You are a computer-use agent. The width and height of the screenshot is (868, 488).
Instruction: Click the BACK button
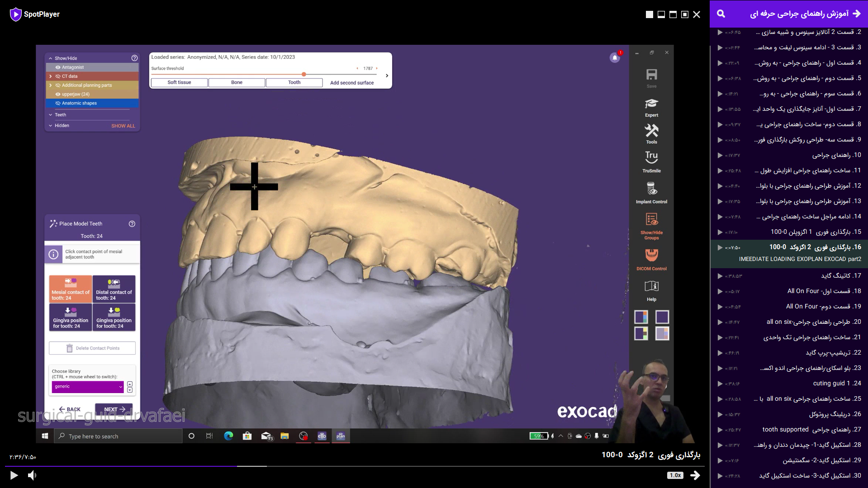(70, 409)
